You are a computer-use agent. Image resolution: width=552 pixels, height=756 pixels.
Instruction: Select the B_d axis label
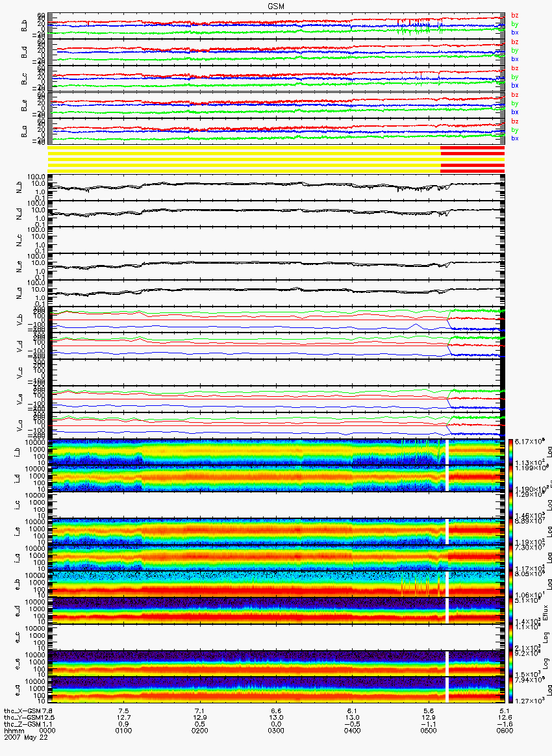[23, 53]
